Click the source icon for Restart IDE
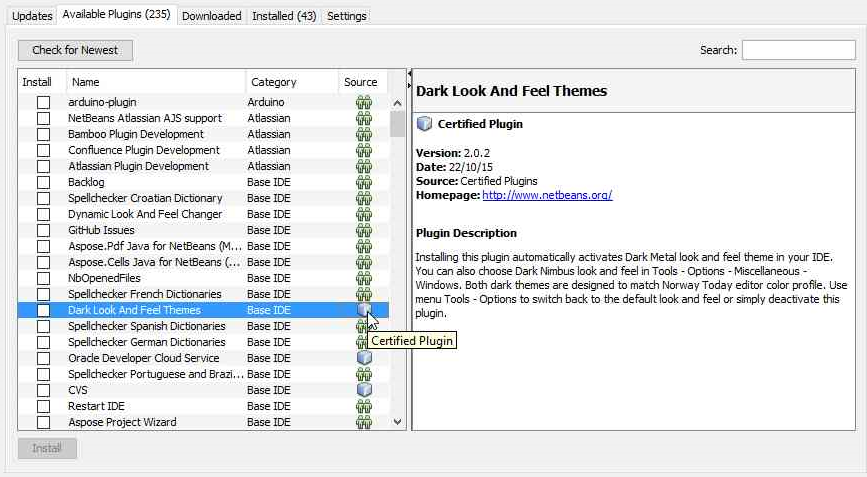The image size is (867, 477). (x=363, y=407)
